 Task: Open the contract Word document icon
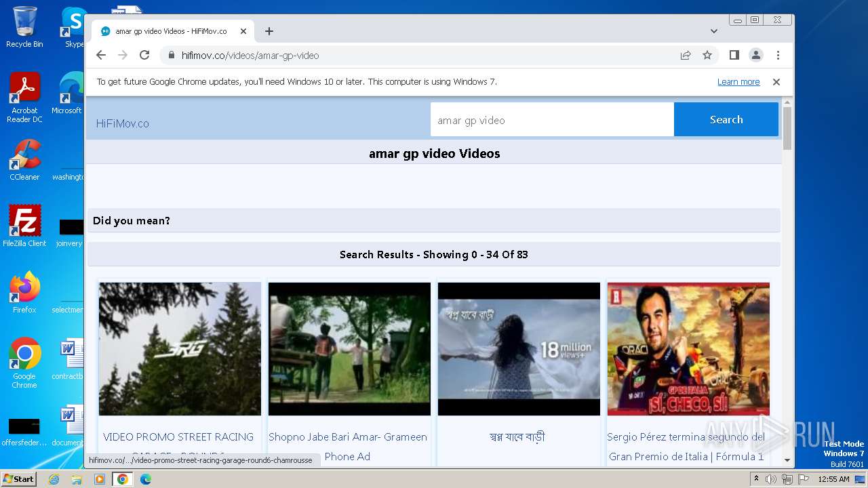69,360
